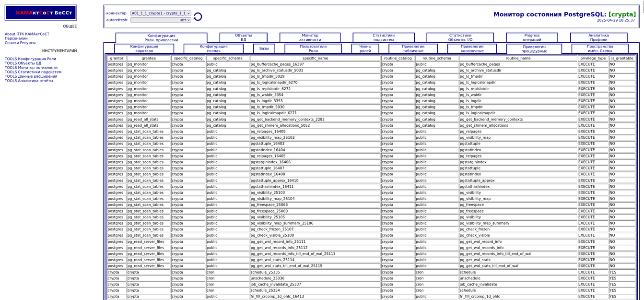Open TOOLS Данные расширений link
Screen dimensions: 644x300
pos(31,76)
